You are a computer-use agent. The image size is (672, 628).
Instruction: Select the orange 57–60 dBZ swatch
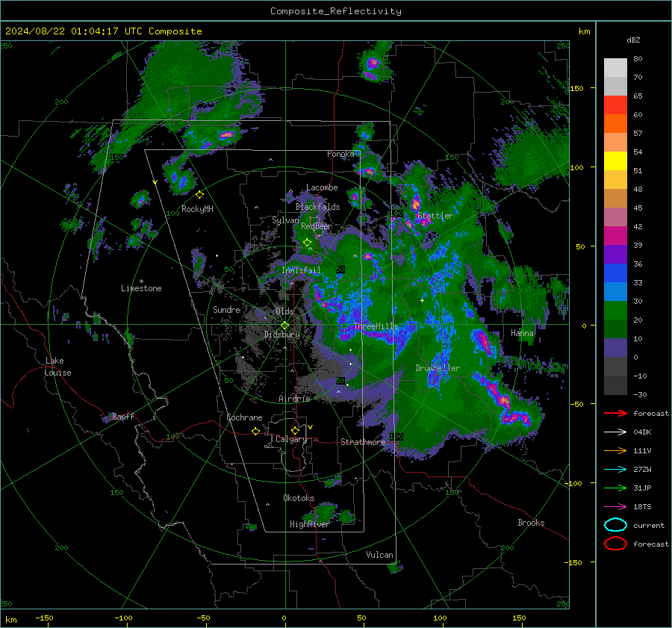coord(615,124)
